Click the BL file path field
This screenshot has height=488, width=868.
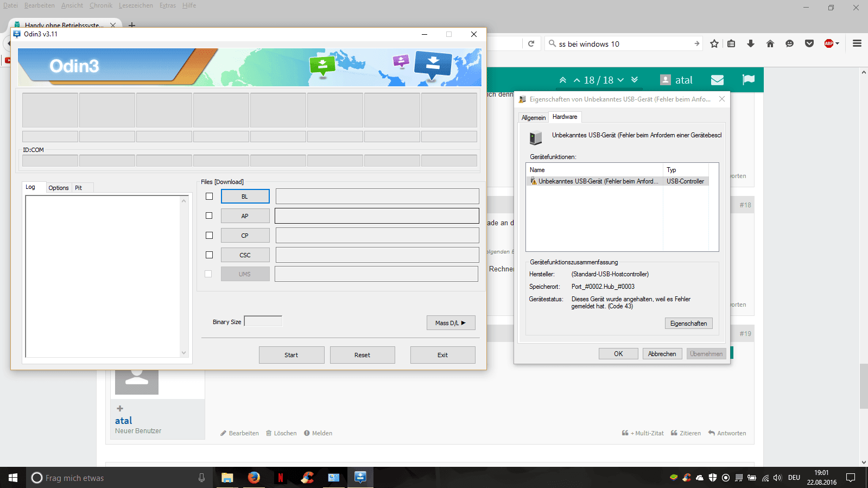click(377, 197)
